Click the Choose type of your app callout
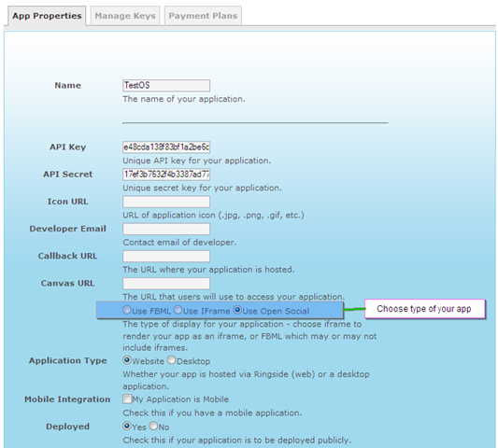The width and height of the screenshot is (498, 448). click(424, 308)
